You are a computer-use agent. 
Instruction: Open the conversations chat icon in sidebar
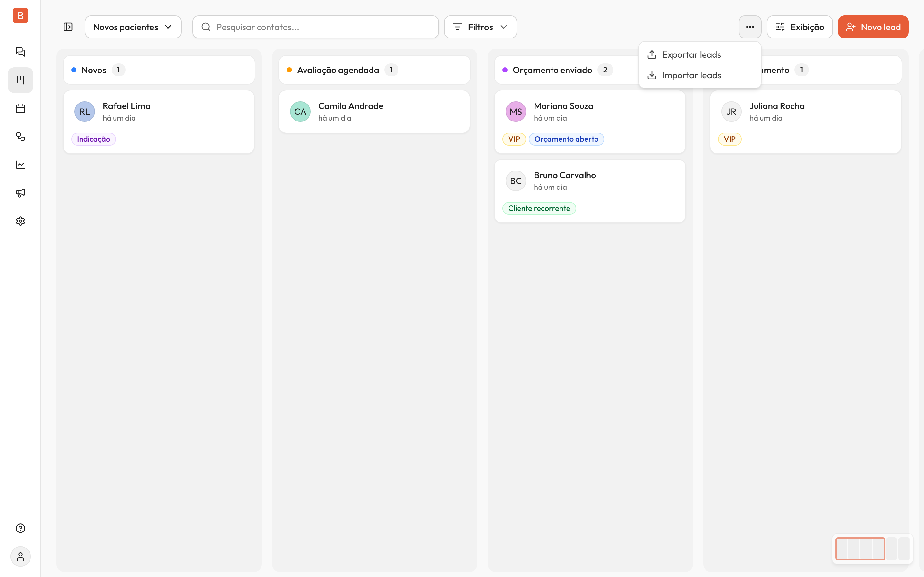[20, 52]
